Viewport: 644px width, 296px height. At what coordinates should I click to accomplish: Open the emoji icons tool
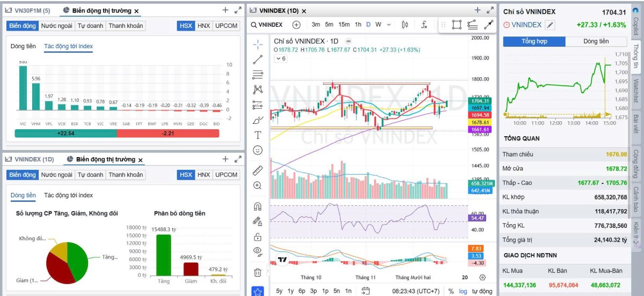pyautogui.click(x=258, y=150)
